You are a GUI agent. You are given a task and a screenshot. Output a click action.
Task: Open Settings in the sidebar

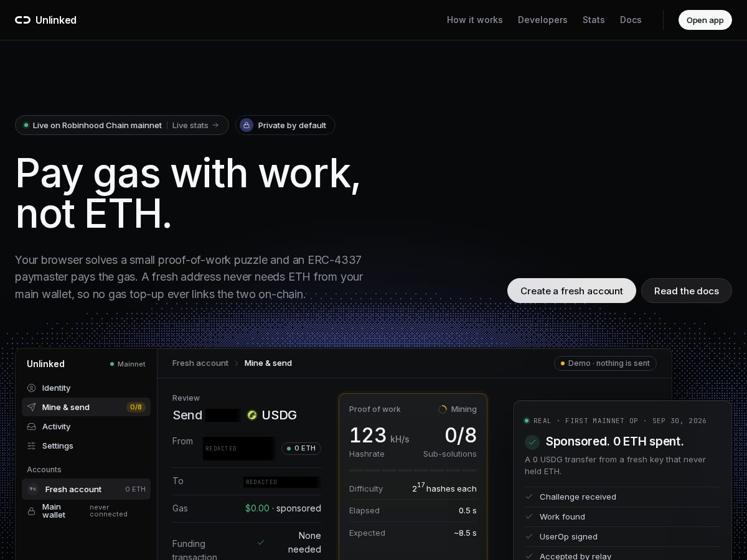tap(86, 446)
